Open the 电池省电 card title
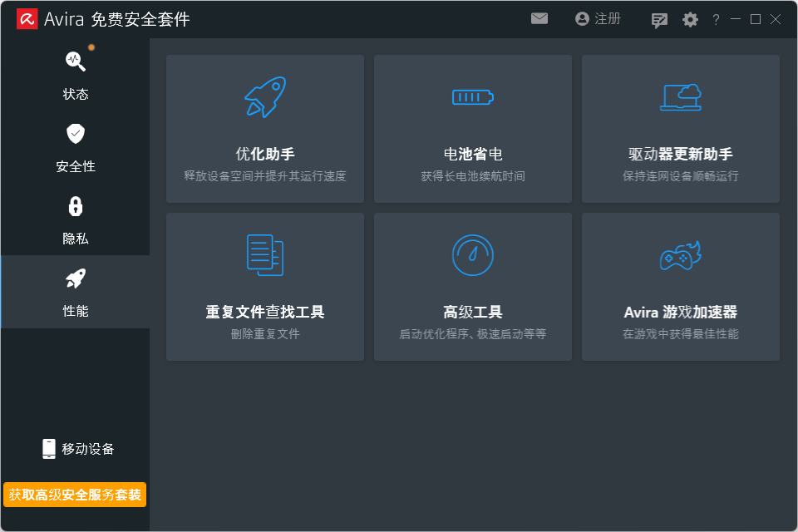The image size is (798, 532). [x=473, y=154]
